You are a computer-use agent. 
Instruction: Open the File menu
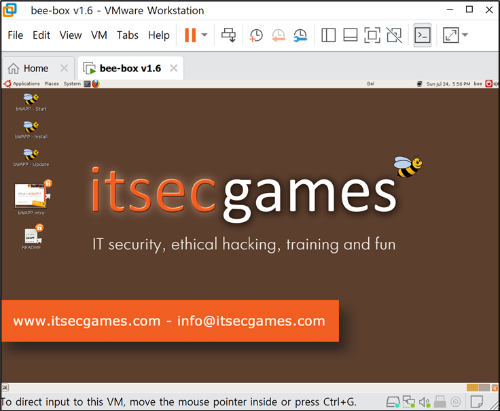click(x=15, y=35)
